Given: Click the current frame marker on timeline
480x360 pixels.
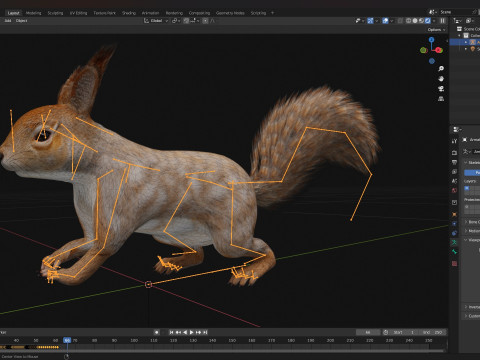Looking at the screenshot, I should click(67, 340).
